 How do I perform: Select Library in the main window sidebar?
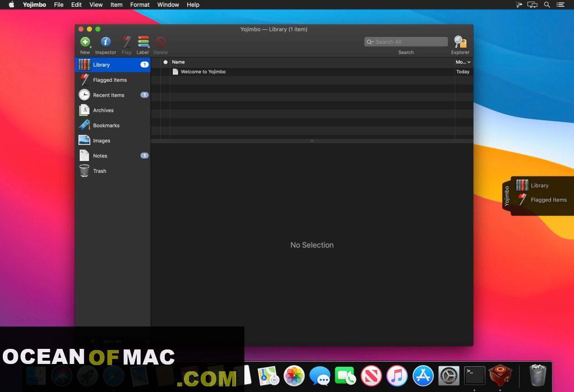(113, 65)
